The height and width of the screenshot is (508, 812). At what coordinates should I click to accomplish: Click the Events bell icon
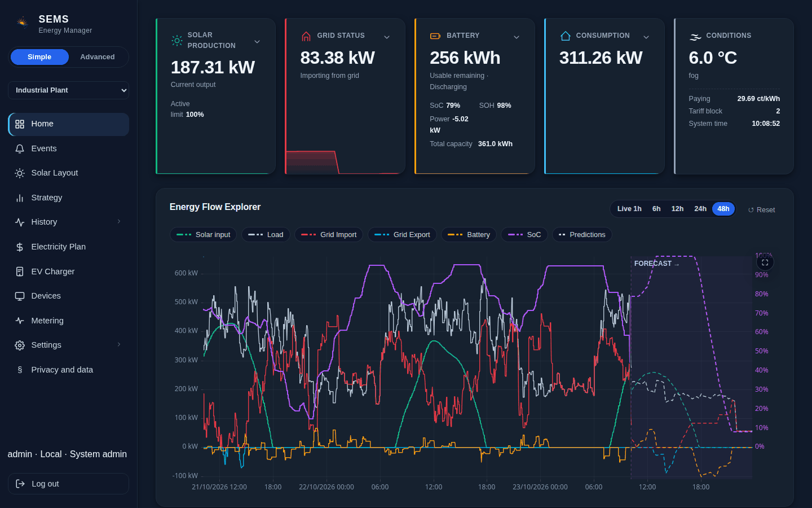coord(20,148)
